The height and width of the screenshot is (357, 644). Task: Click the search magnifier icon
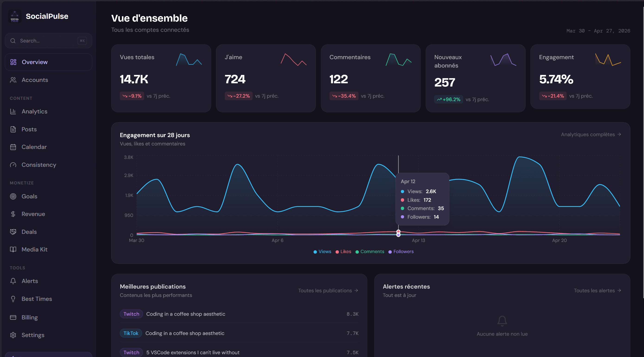[x=13, y=41]
